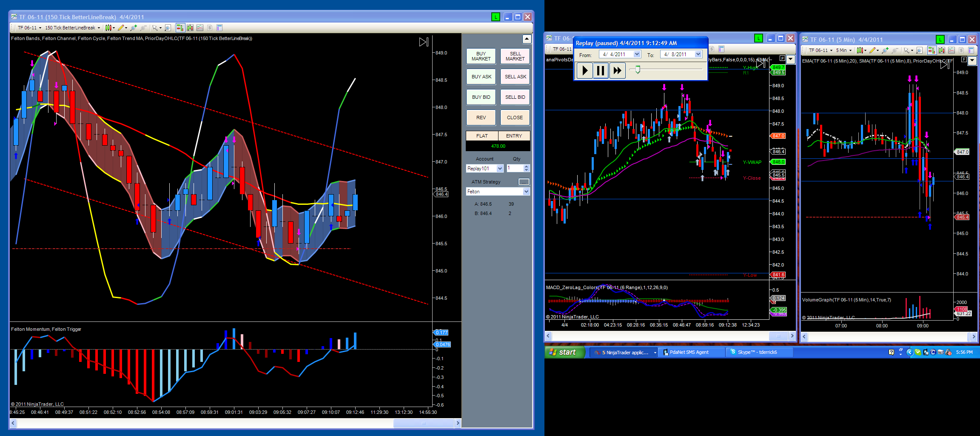
Task: Click the BUY ASK button
Action: point(481,77)
